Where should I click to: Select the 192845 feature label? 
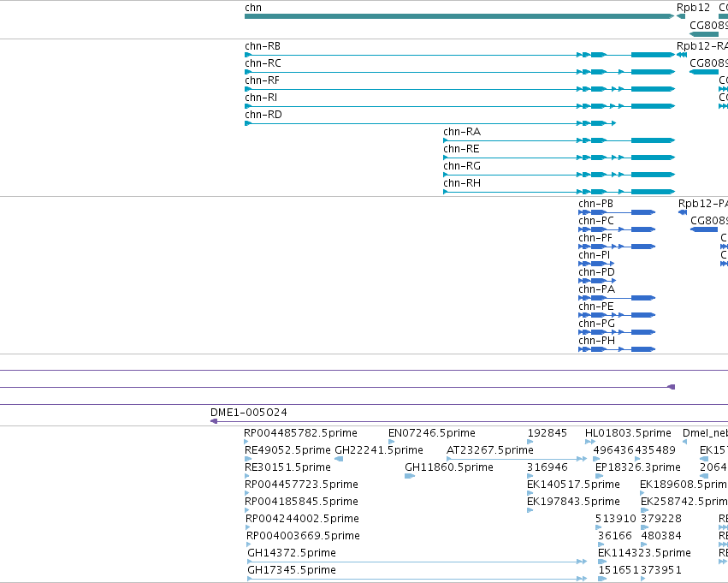click(547, 433)
